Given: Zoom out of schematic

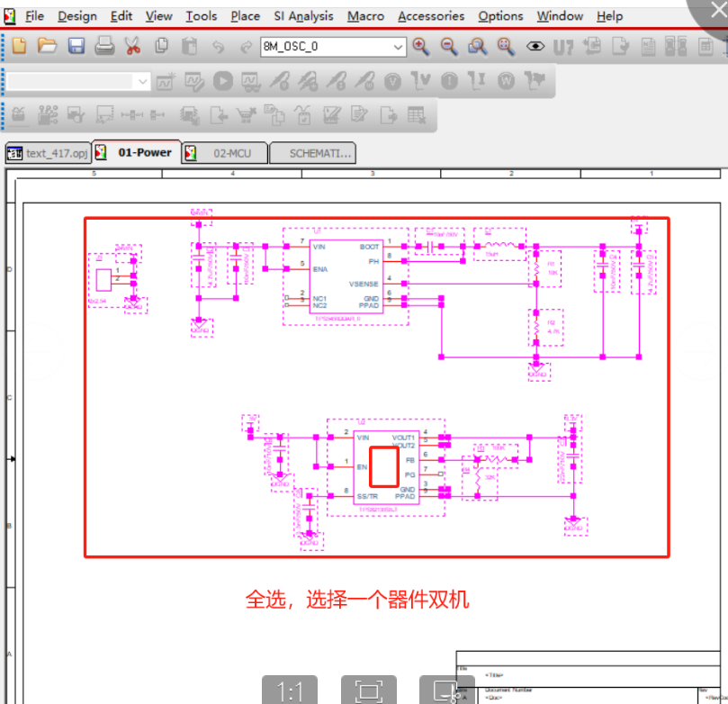Looking at the screenshot, I should pos(449,47).
